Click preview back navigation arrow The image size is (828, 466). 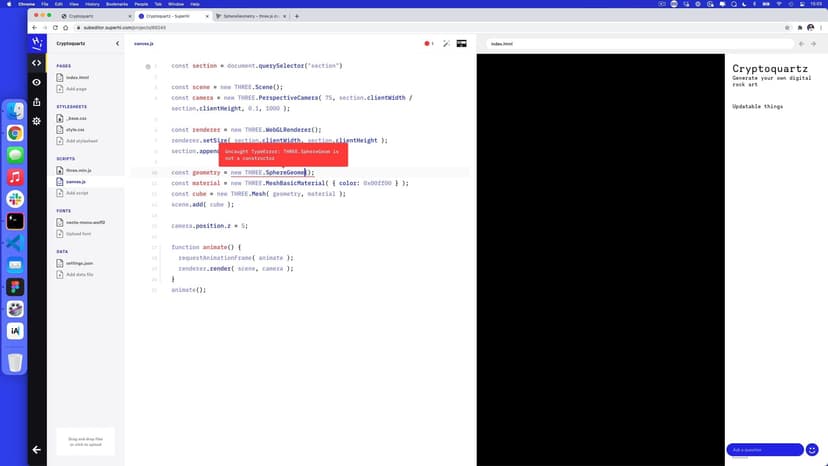pyautogui.click(x=802, y=44)
